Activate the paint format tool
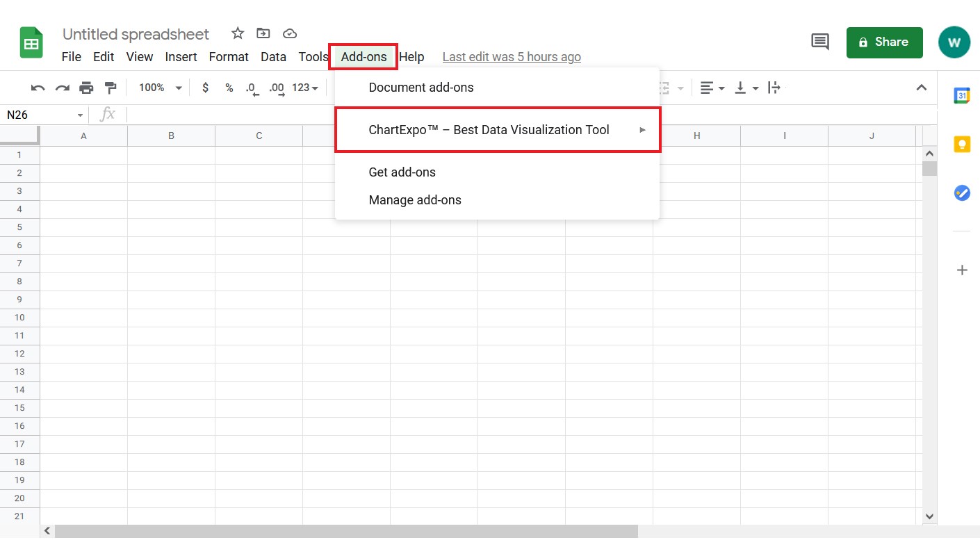The width and height of the screenshot is (980, 556). [x=111, y=88]
